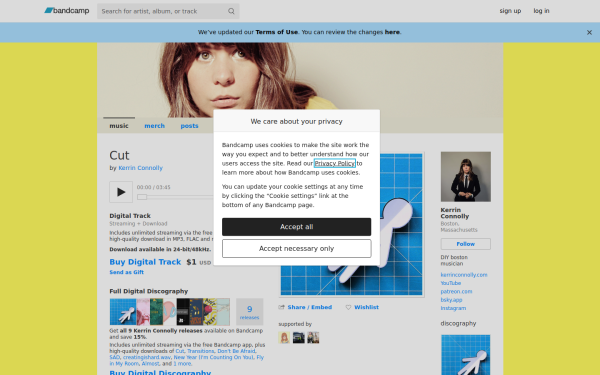This screenshot has width=600, height=375.
Task: Click Buy Digital Discography link
Action: click(160, 372)
